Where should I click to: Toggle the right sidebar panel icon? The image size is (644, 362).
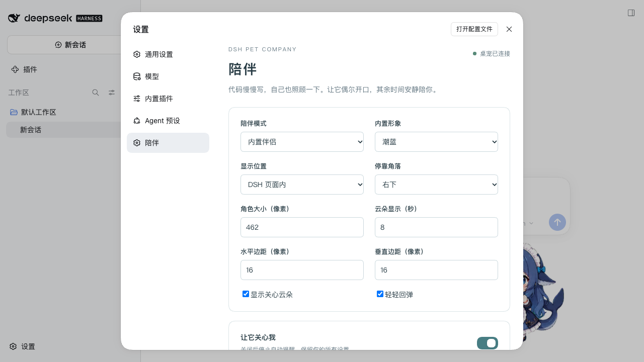(631, 13)
